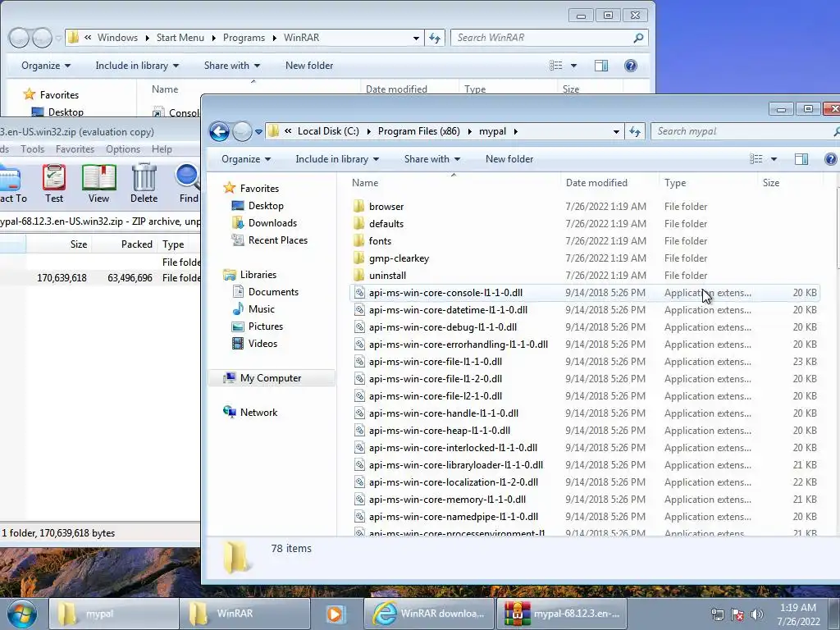Screen dimensions: 840x630
Task: Open Recent Places in navigation pane
Action: pyautogui.click(x=277, y=240)
